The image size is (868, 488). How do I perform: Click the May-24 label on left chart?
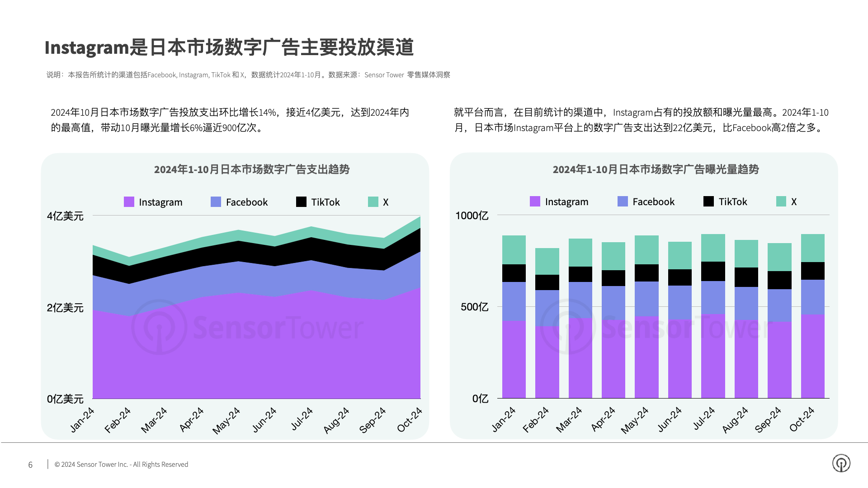(226, 421)
